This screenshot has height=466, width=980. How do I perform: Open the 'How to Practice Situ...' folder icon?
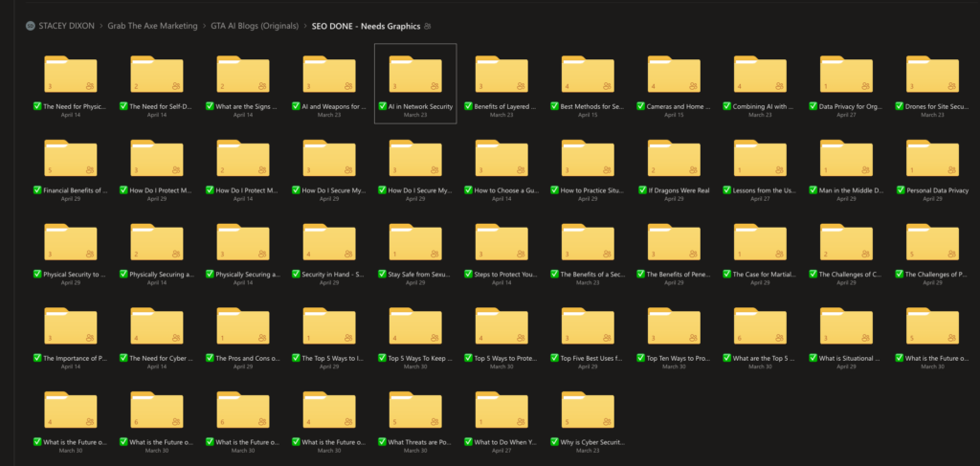[589, 159]
